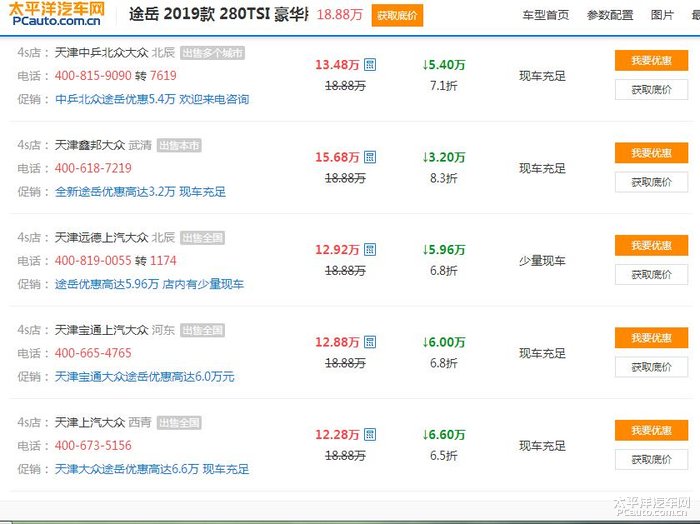This screenshot has width=700, height=524.
Task: Click discount amount ↓6.60万
Action: (444, 434)
